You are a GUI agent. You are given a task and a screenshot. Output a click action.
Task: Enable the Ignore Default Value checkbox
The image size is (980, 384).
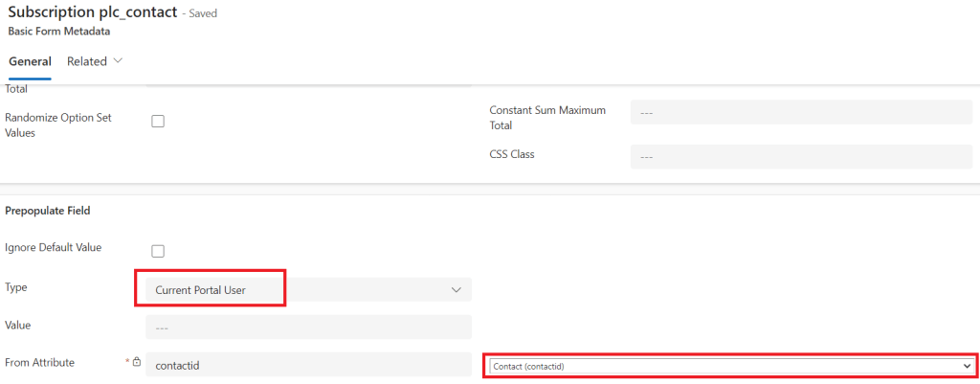pos(158,251)
